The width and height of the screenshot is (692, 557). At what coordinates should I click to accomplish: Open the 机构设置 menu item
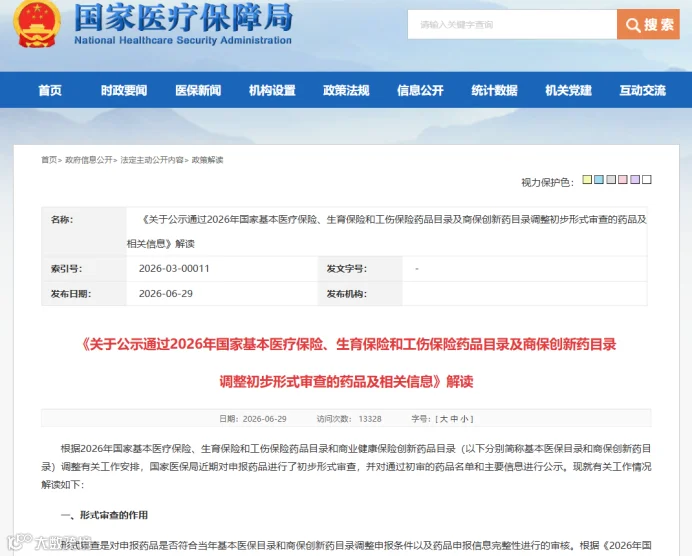pos(272,90)
